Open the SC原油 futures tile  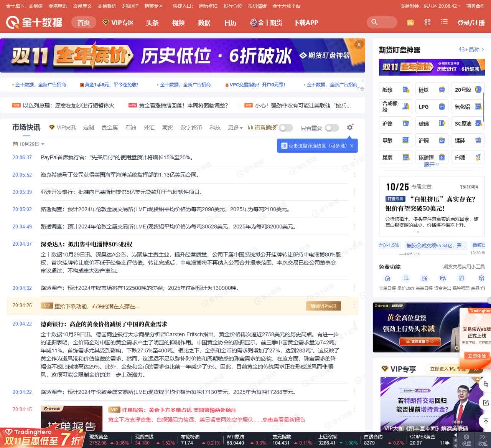pos(468,124)
